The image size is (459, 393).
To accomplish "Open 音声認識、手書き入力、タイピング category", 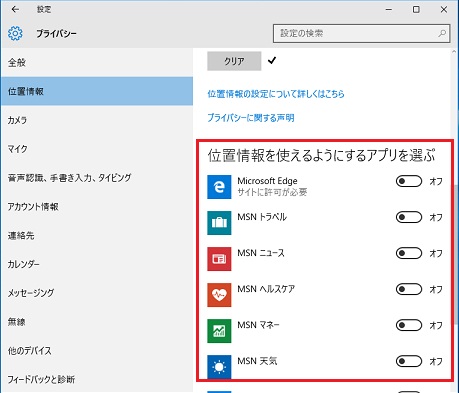I will [x=97, y=178].
